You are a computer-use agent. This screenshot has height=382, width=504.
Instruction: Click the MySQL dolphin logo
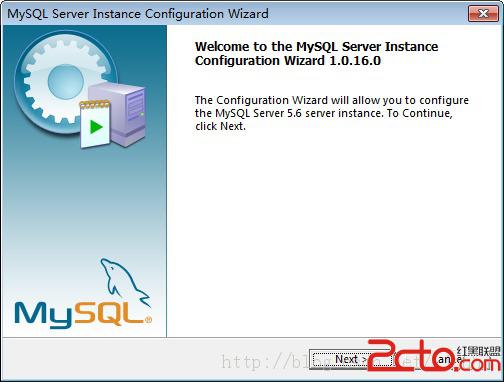coord(83,293)
